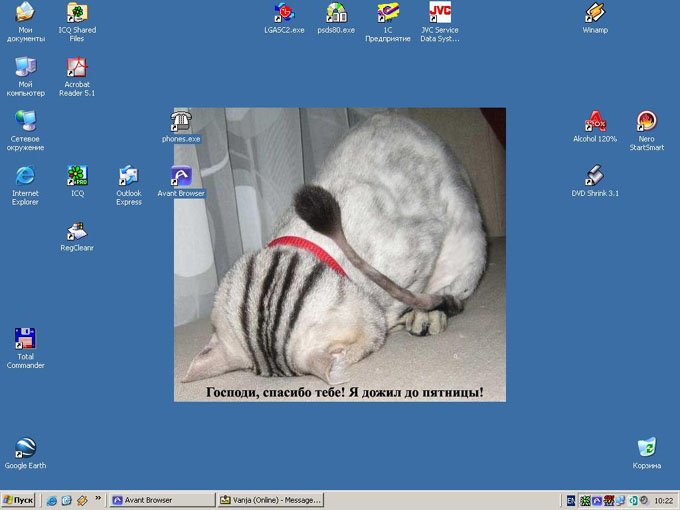Screen dimensions: 680x510
Task: Click the Пуск start button
Action: [x=19, y=500]
